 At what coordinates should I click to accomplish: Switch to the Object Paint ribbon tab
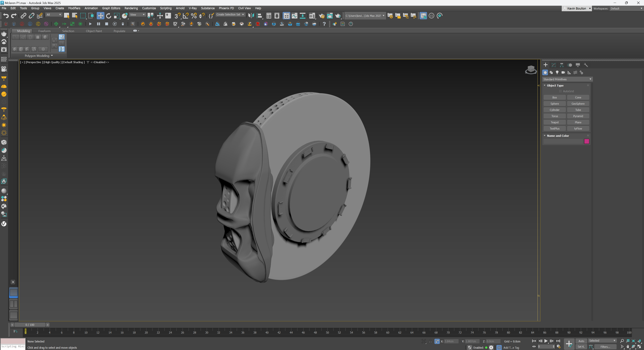pos(94,31)
